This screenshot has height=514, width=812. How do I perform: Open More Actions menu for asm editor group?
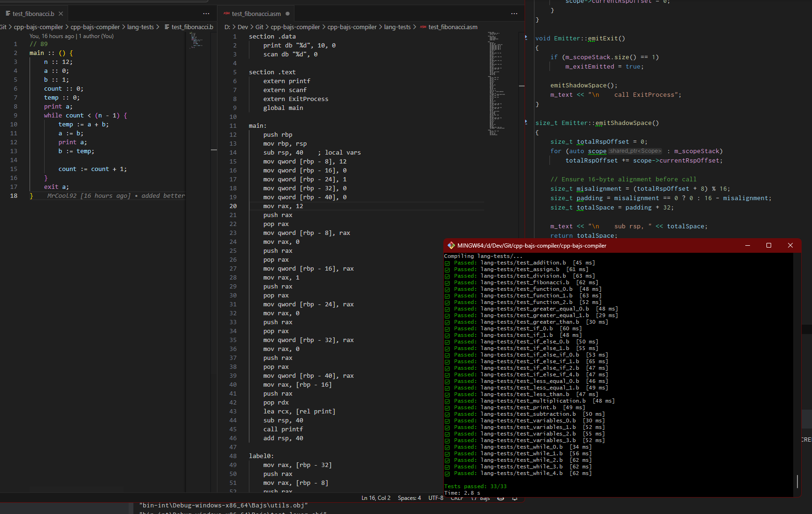click(x=514, y=14)
